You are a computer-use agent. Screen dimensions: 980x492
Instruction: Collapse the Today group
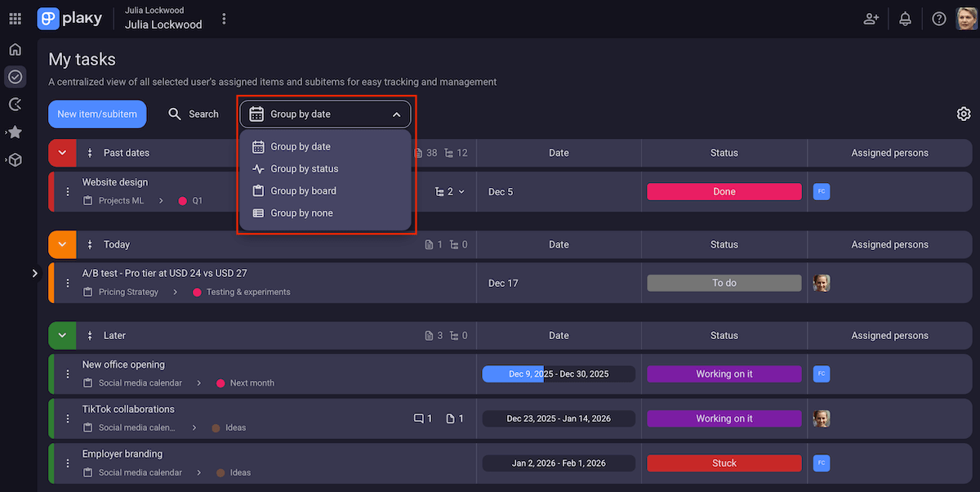[62, 244]
